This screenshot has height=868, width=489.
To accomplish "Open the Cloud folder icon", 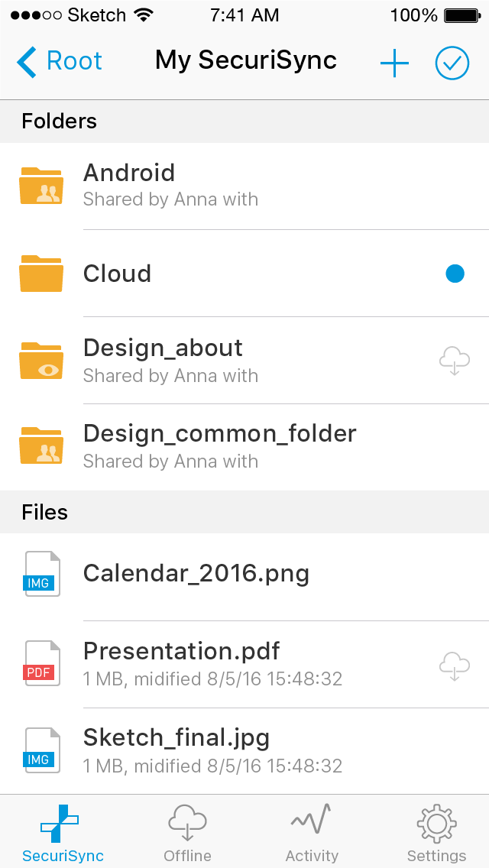I will tap(41, 273).
